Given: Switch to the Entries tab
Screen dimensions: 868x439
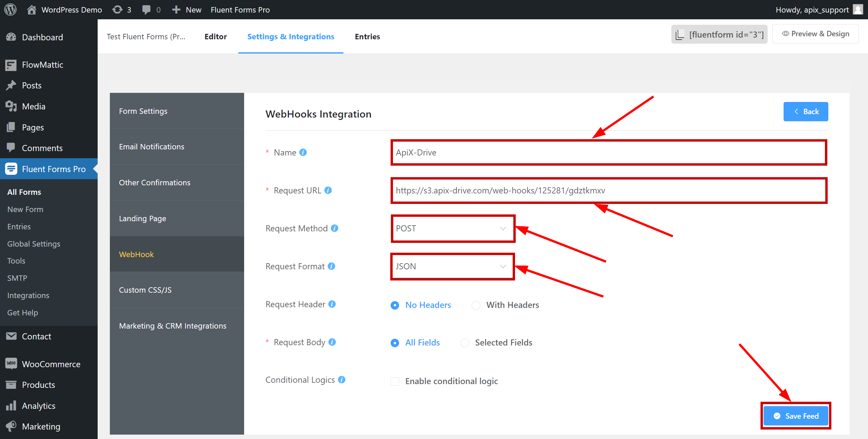Looking at the screenshot, I should [x=368, y=37].
